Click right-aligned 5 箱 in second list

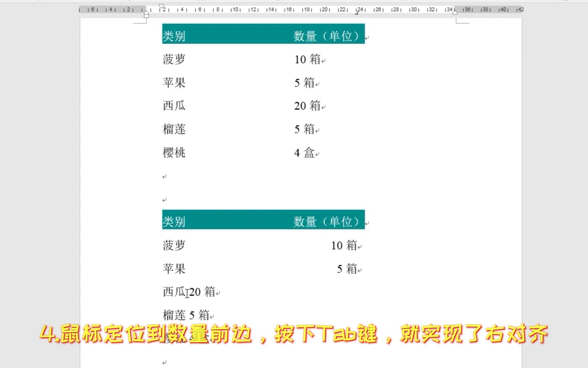(x=347, y=269)
